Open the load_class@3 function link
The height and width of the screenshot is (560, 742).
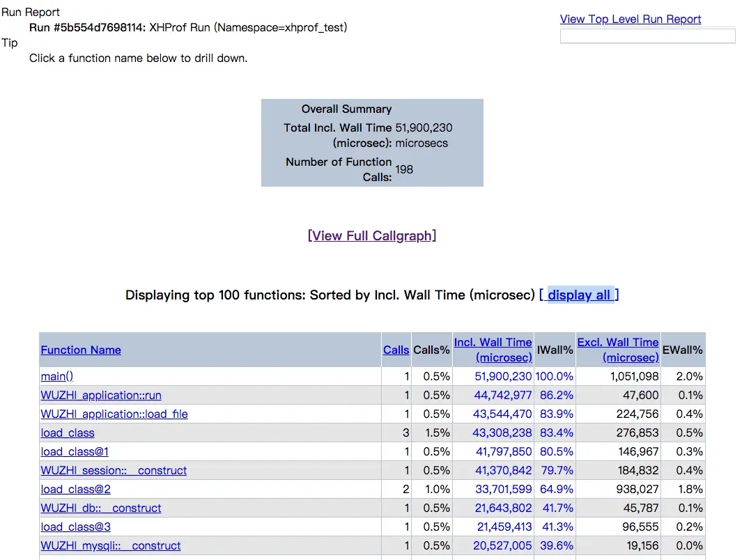pos(76,527)
